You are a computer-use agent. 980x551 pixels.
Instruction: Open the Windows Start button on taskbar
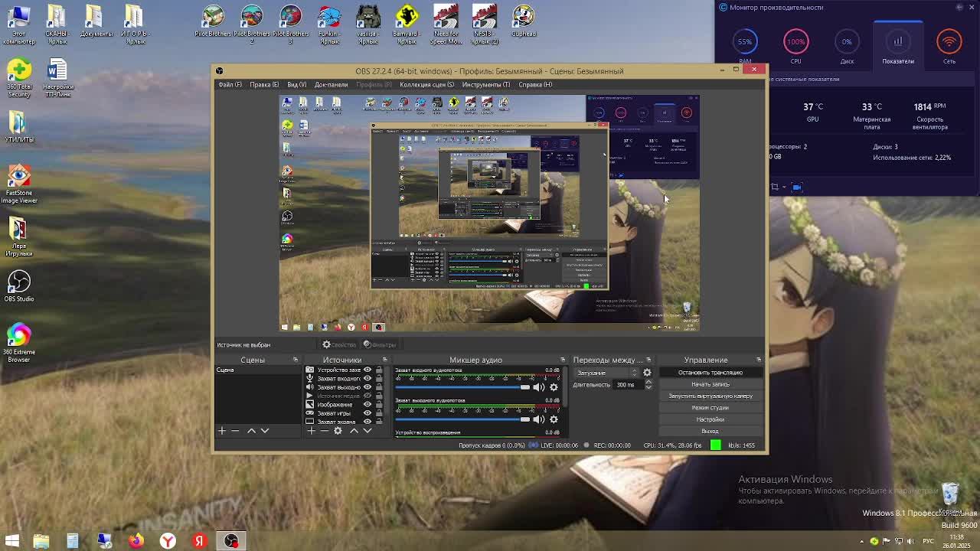pos(12,541)
